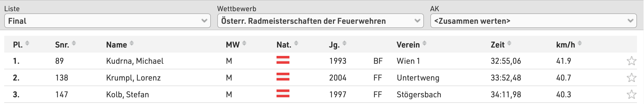644x104 pixels.
Task: Sort by Pl. column arrows
Action: [27, 43]
